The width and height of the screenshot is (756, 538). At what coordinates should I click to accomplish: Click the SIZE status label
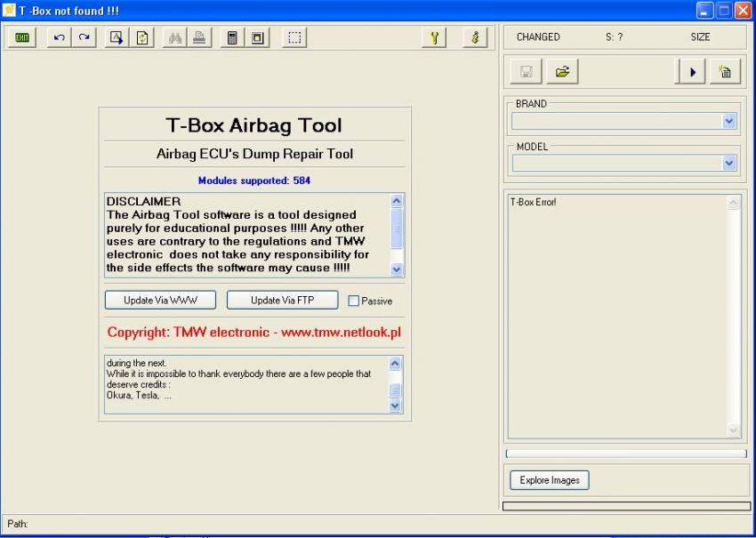[700, 37]
